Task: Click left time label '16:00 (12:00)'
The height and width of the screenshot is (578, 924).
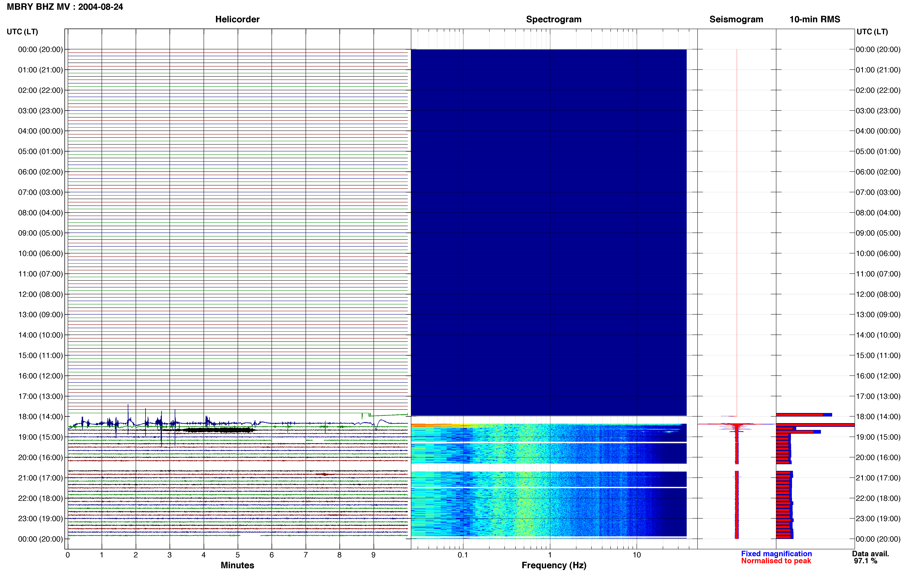Action: [41, 376]
